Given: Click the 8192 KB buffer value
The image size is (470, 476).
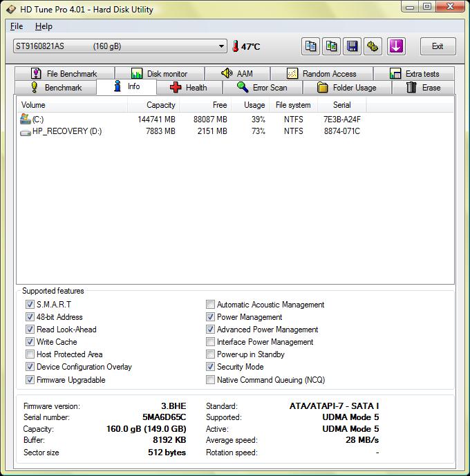Looking at the screenshot, I should pos(169,440).
